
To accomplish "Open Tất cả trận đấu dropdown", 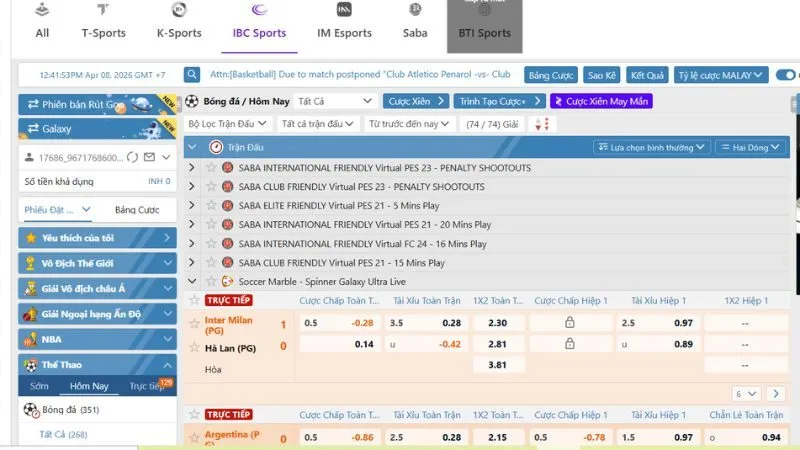I will (x=317, y=124).
